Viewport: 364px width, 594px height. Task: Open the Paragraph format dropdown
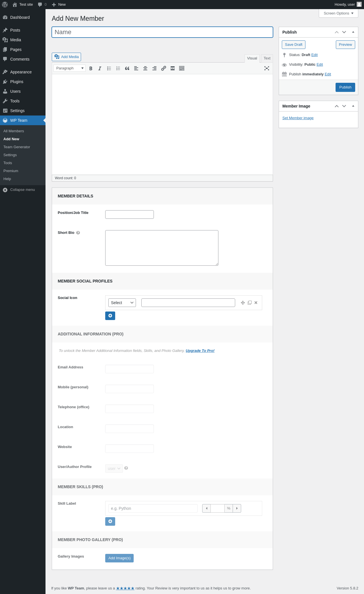[x=70, y=68]
